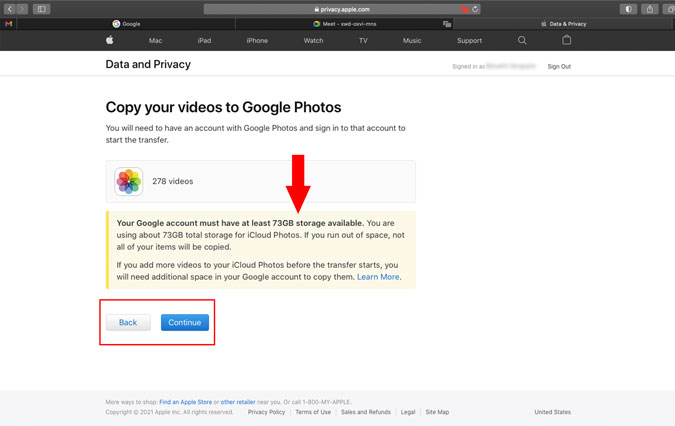Open the TV menu item
This screenshot has width=675, height=426.
pyautogui.click(x=363, y=40)
